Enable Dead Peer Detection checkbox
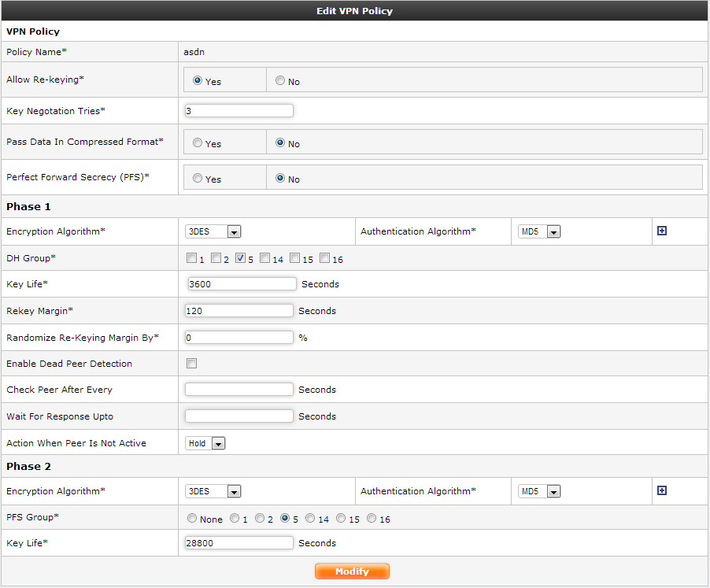Viewport: 710px width, 588px height. (191, 364)
